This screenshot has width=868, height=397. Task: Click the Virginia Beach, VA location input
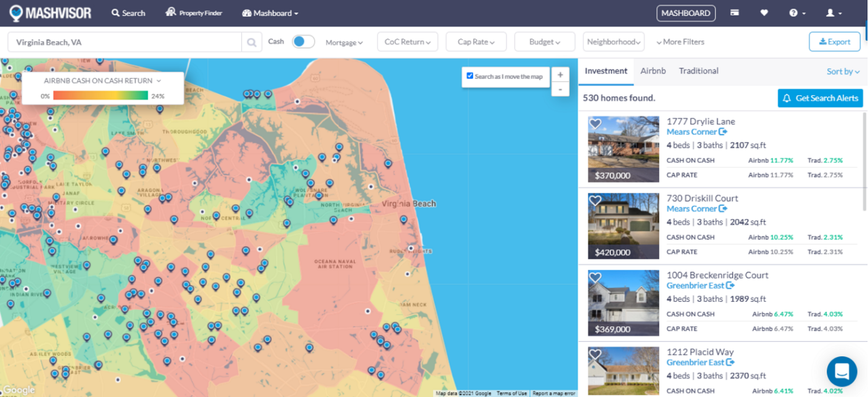(x=124, y=42)
